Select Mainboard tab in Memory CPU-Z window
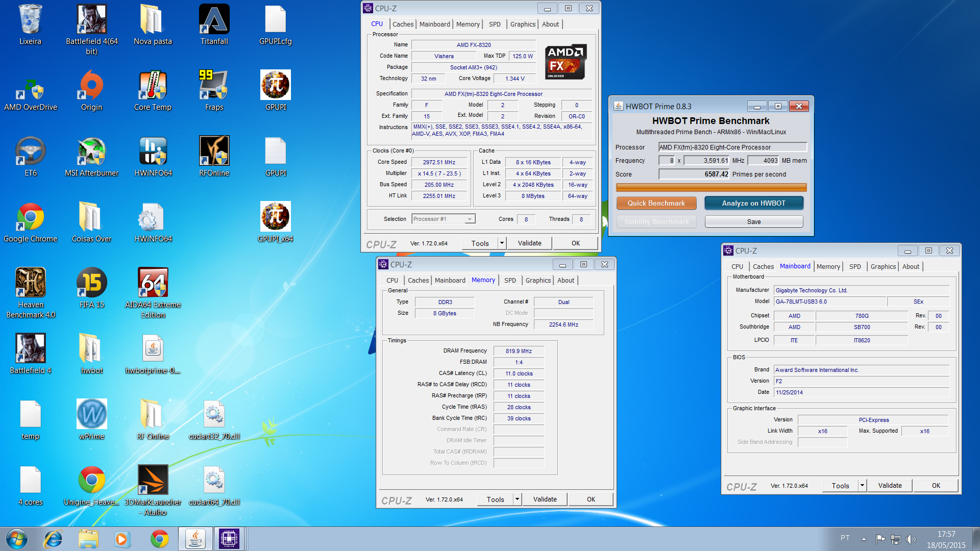Viewport: 980px width, 551px height. (x=450, y=280)
